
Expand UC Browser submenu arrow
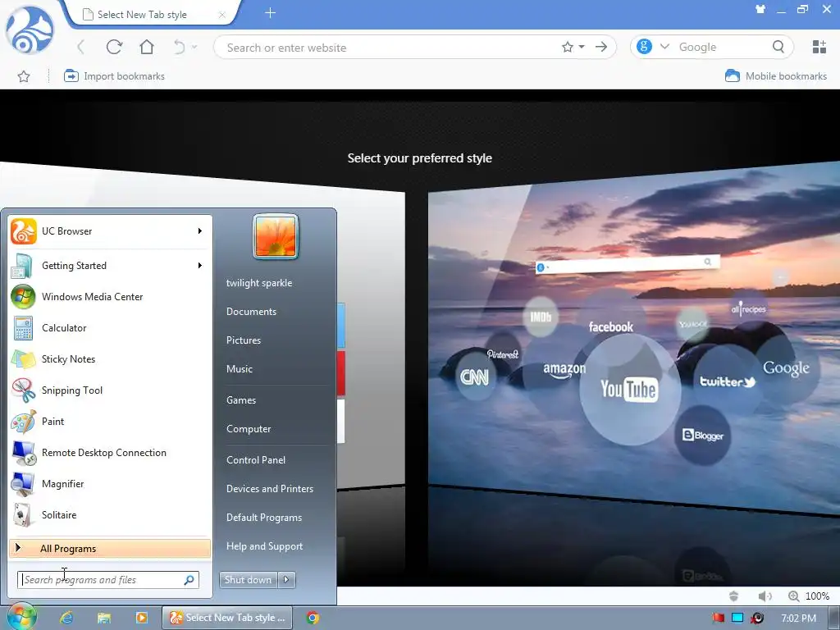200,231
